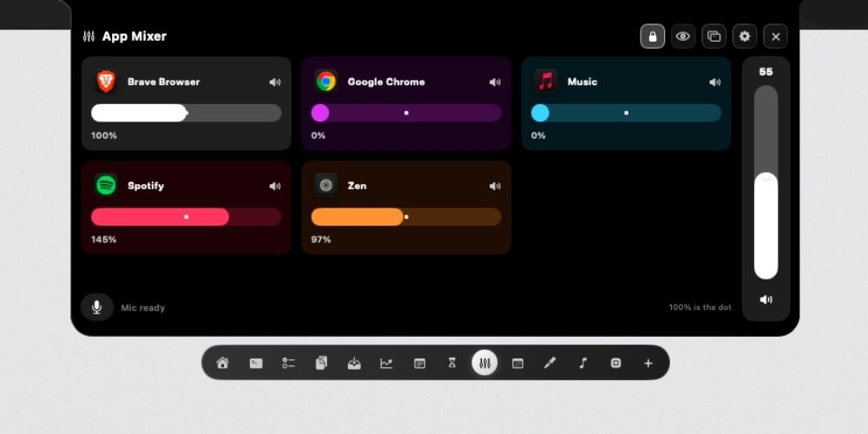Screen dimensions: 868x434
Task: Mute Google Chrome speaker icon
Action: [495, 82]
